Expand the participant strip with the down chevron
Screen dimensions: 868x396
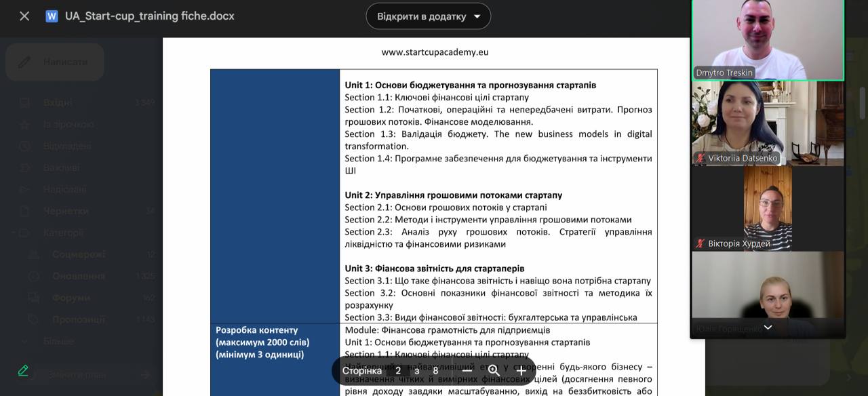click(x=768, y=327)
